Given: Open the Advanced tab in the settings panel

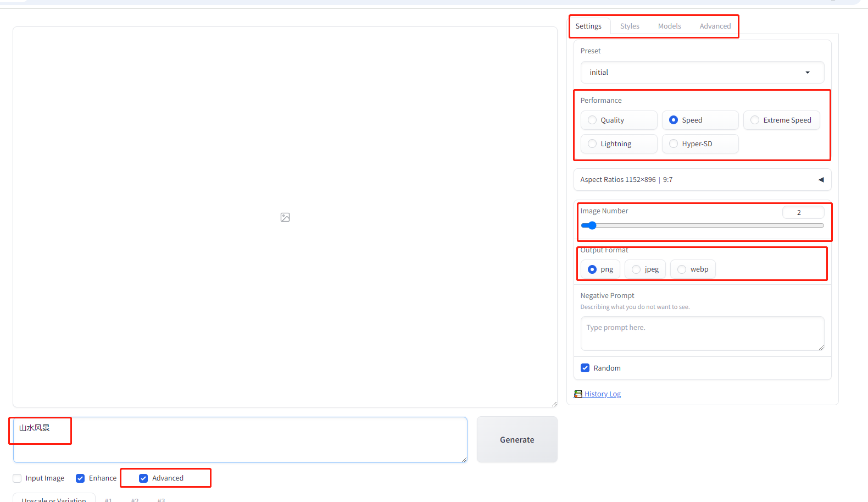Looking at the screenshot, I should (x=715, y=26).
